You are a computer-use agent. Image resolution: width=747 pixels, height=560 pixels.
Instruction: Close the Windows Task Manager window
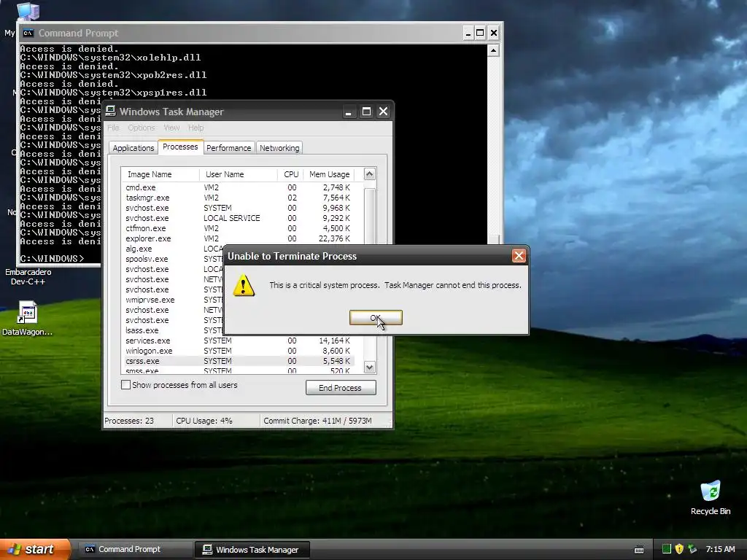(x=383, y=112)
